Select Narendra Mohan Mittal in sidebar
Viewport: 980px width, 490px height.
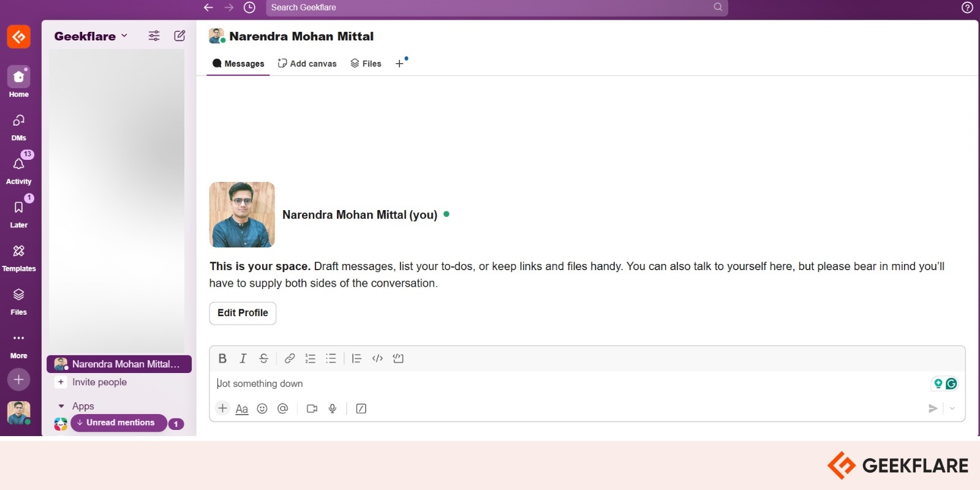coord(119,364)
